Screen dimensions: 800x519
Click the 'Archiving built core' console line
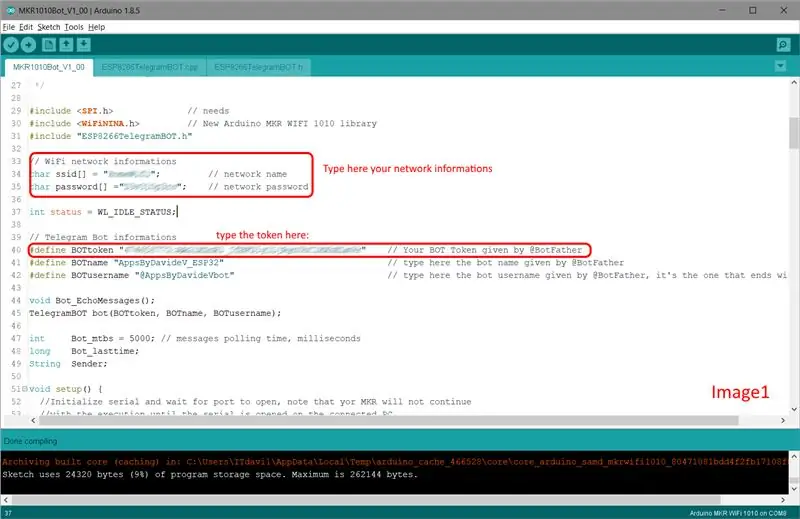(395, 462)
